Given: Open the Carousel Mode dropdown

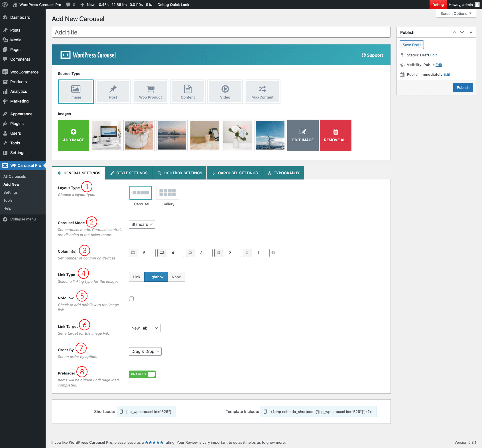Looking at the screenshot, I should [x=142, y=224].
